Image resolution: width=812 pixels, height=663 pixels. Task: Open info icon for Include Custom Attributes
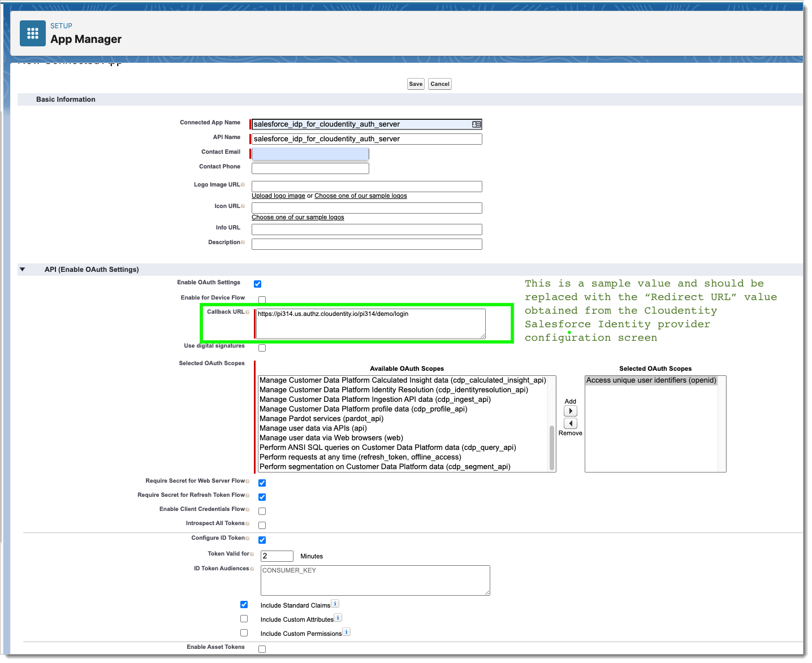[338, 618]
